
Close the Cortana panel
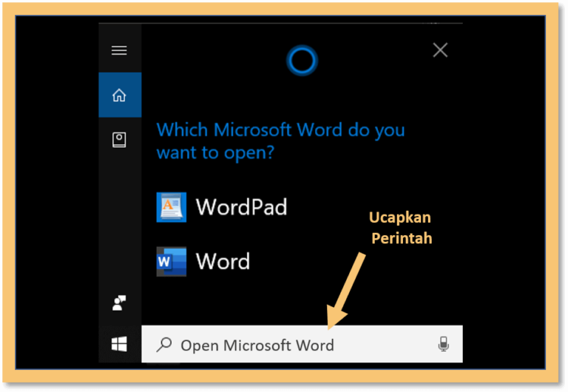pyautogui.click(x=441, y=50)
